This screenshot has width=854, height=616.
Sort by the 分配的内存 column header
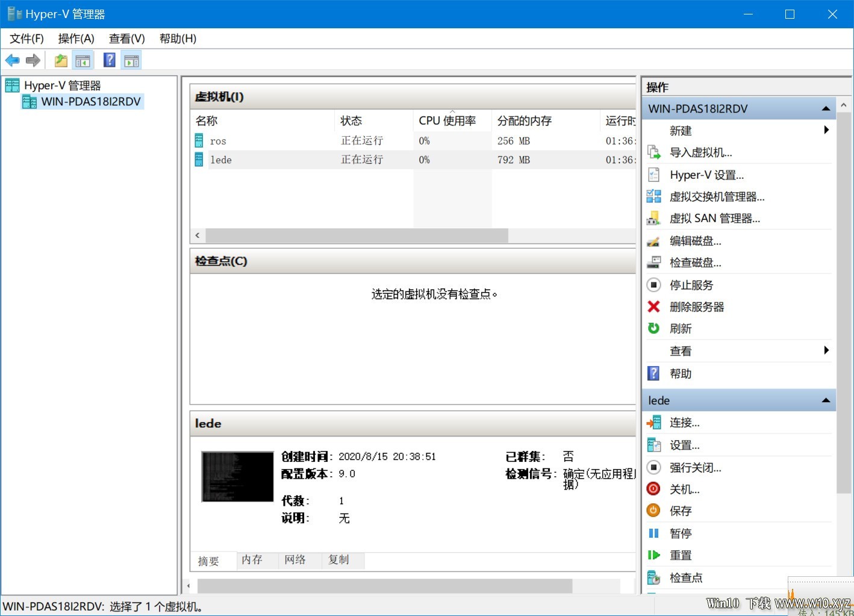(x=546, y=120)
